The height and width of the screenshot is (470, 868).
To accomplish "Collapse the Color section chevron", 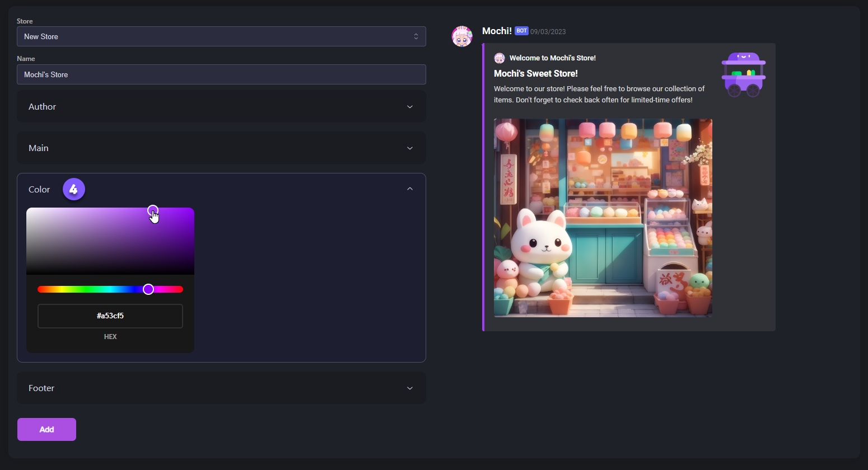I will [x=410, y=189].
